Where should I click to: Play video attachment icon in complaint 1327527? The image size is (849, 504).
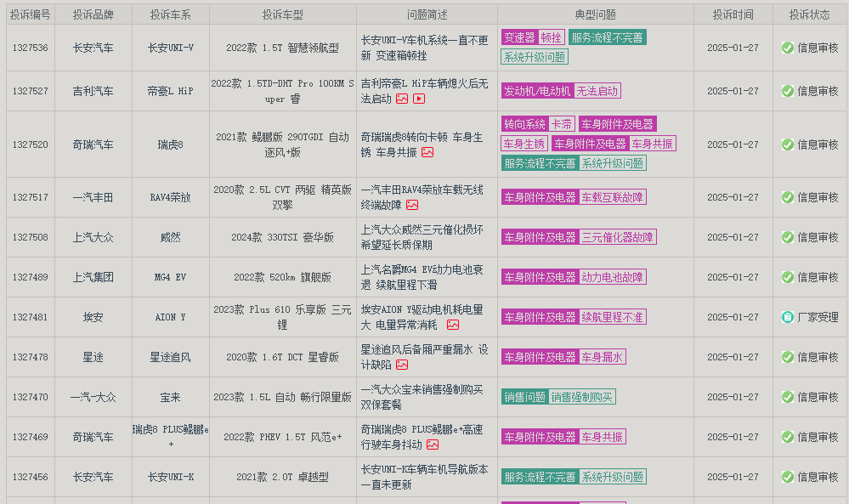419,99
